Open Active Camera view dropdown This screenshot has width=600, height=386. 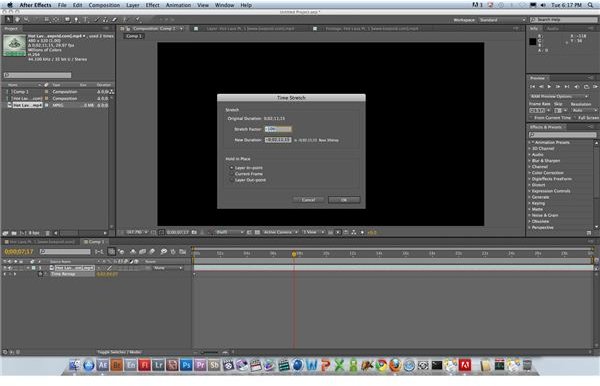tap(280, 232)
